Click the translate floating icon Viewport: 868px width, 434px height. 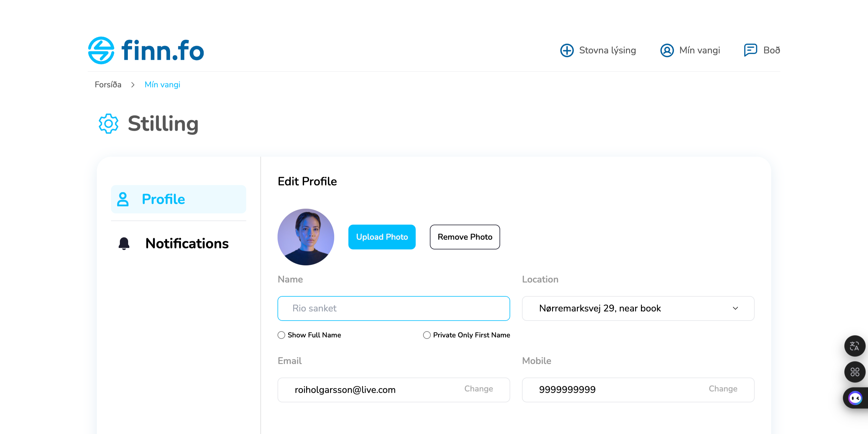[x=854, y=346]
